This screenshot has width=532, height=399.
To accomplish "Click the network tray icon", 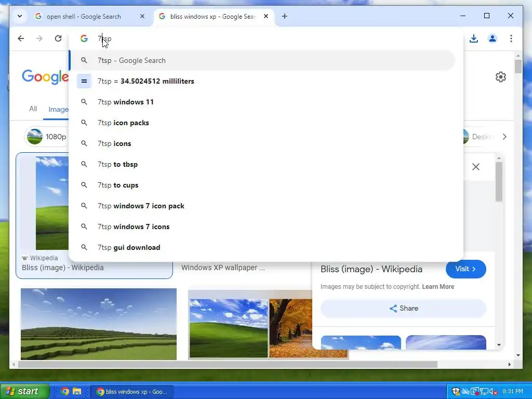I will (484, 392).
